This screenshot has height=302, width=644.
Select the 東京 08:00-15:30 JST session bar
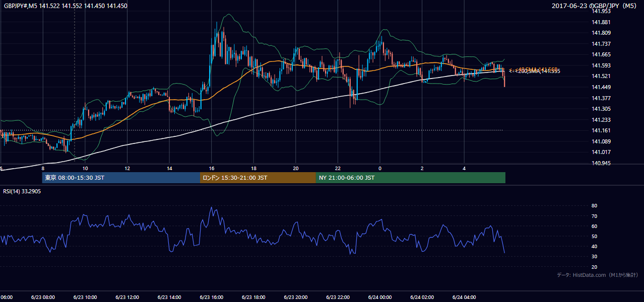(121, 178)
